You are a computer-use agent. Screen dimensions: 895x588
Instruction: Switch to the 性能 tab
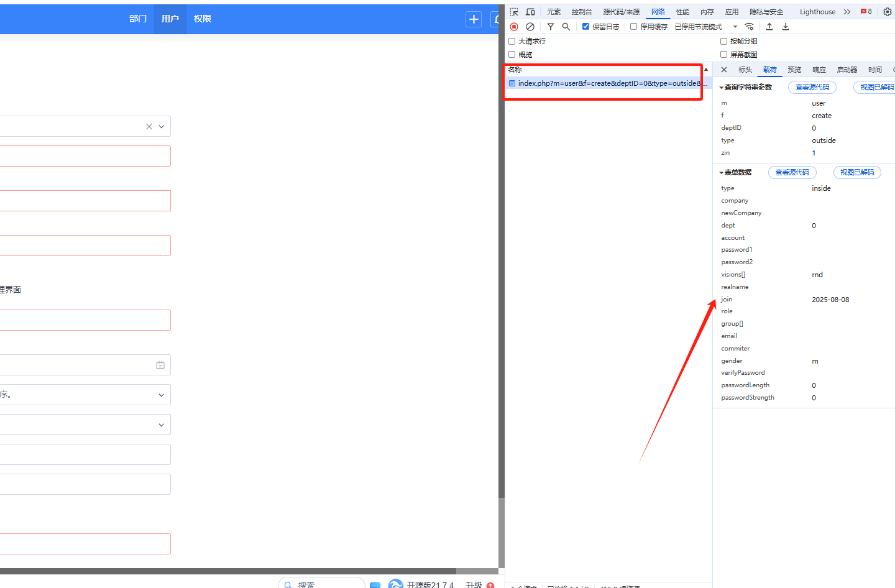pos(682,12)
